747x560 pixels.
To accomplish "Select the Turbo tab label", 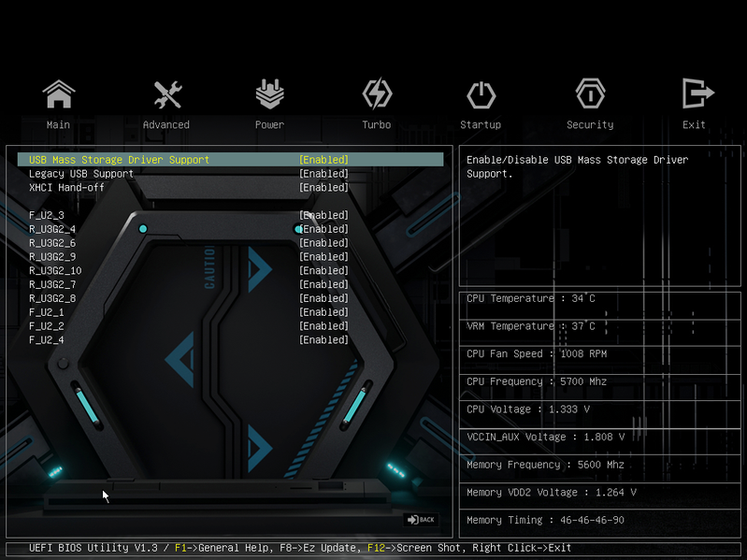I will click(377, 124).
